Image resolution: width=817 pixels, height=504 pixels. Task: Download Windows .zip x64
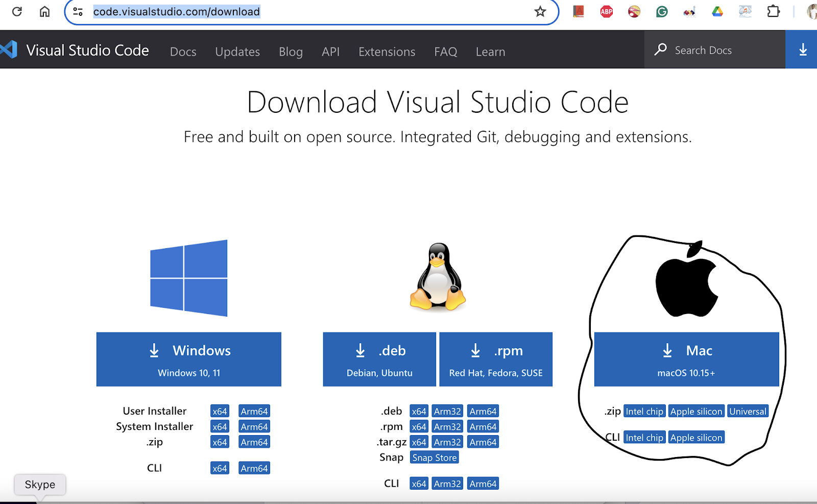coord(220,442)
